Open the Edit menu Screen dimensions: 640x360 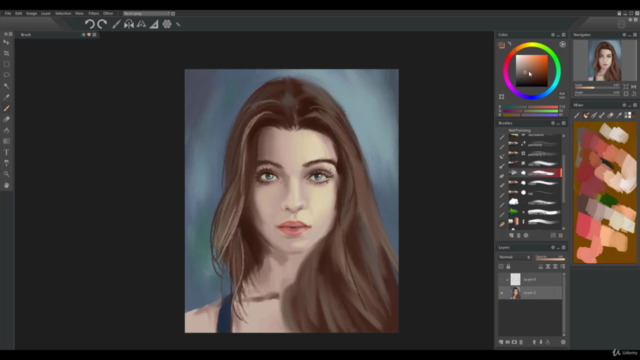point(18,13)
